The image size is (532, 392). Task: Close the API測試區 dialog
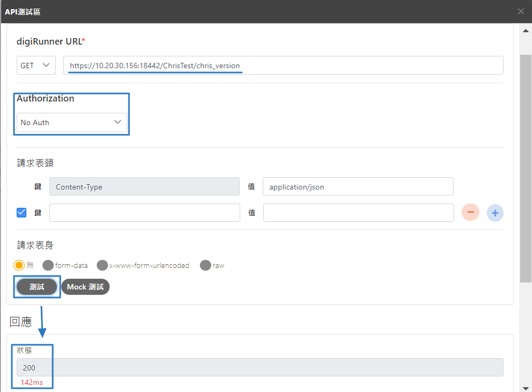(x=521, y=11)
